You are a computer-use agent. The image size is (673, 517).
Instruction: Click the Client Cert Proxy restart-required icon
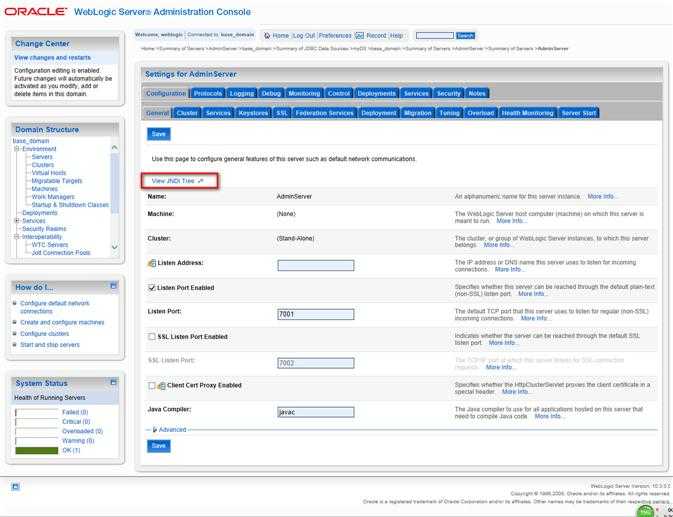coord(161,386)
